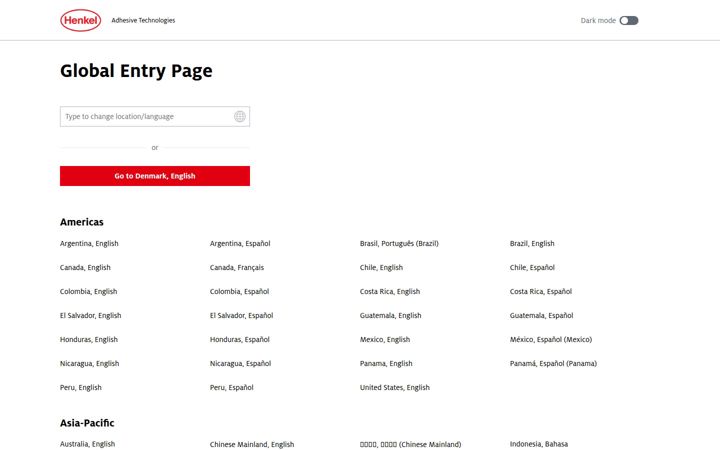Select Nicaragua, English

coord(90,363)
